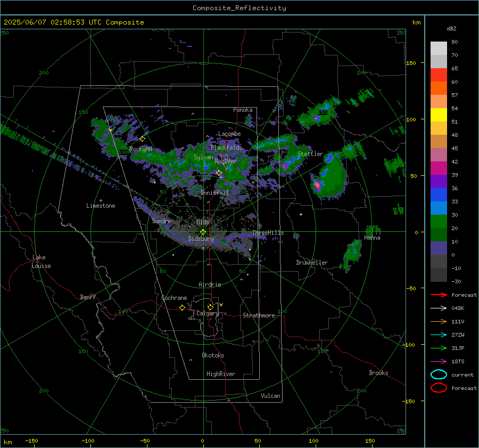Click the Banff label

(88, 297)
